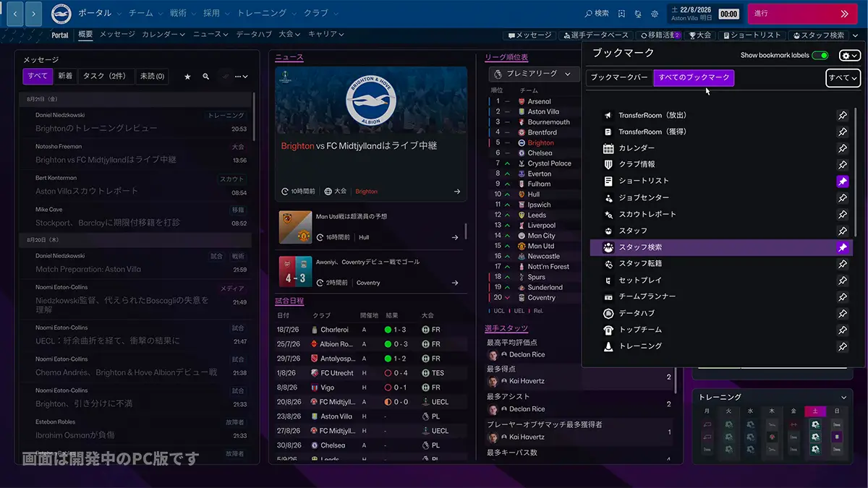Turn off Show bookmark labels switch

click(x=820, y=56)
